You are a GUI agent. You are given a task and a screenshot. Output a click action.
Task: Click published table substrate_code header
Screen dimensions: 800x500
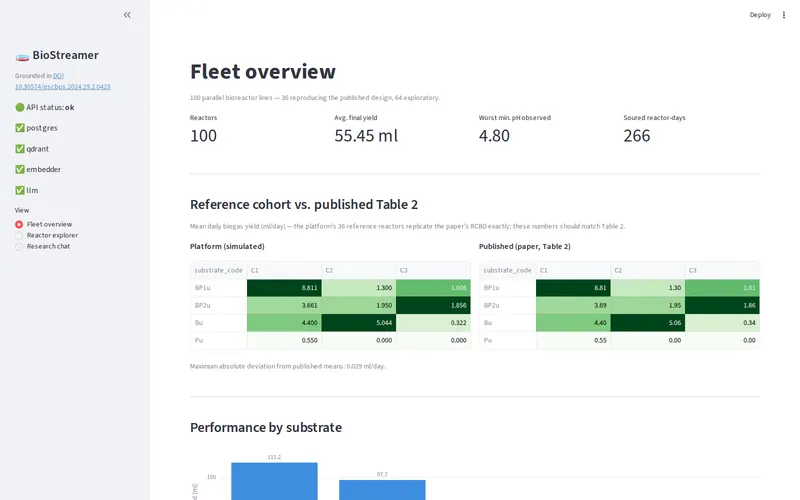click(508, 270)
